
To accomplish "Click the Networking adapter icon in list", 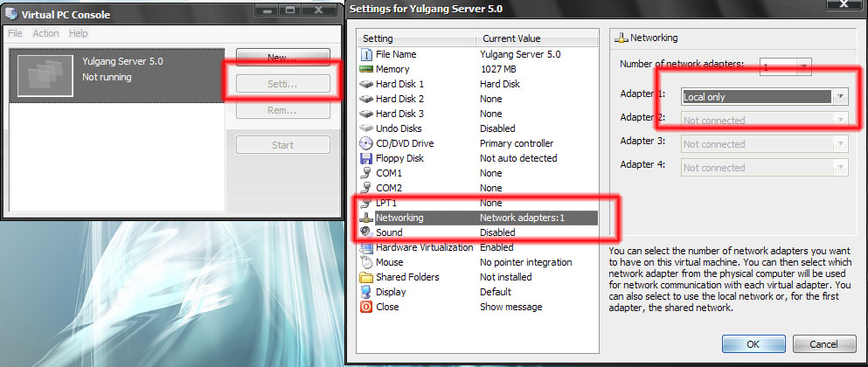I will [x=366, y=218].
